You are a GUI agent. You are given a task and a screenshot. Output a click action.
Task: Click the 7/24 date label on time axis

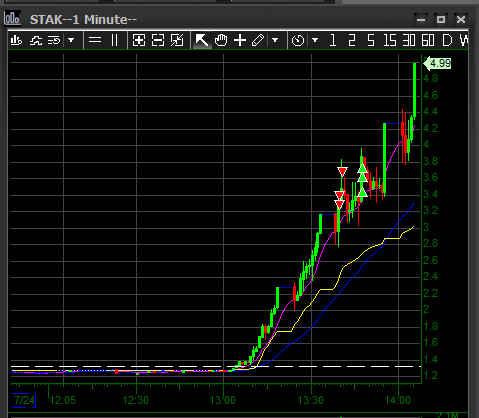click(x=24, y=400)
